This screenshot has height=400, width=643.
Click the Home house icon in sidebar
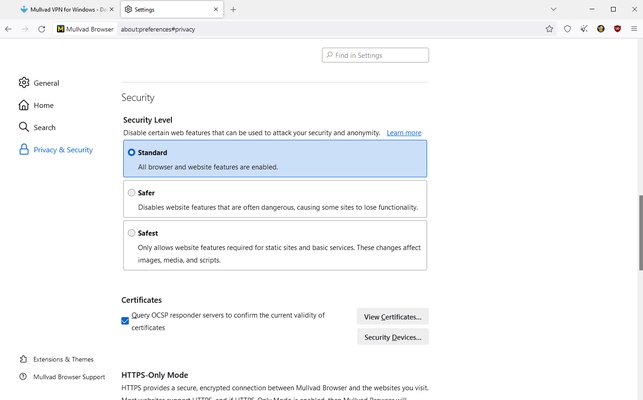click(24, 105)
